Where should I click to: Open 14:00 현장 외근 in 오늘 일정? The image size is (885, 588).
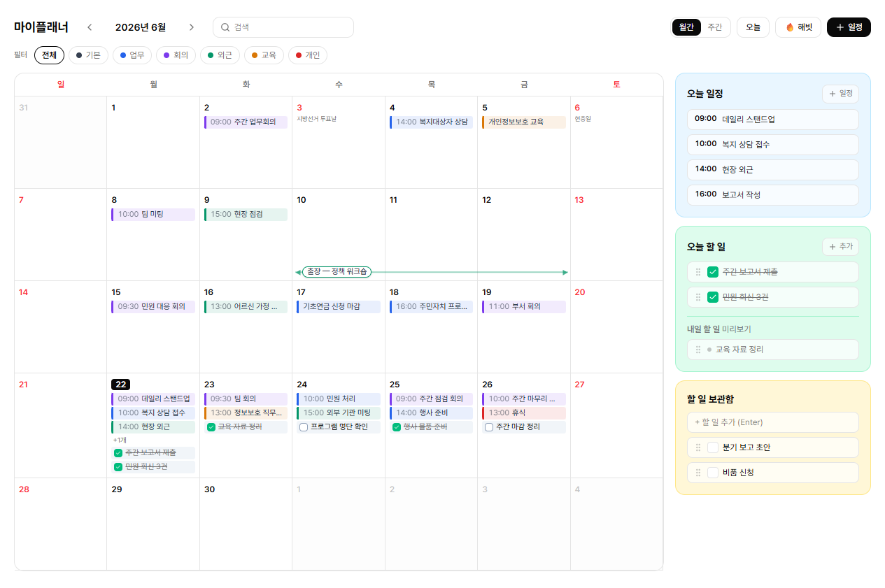pos(772,170)
